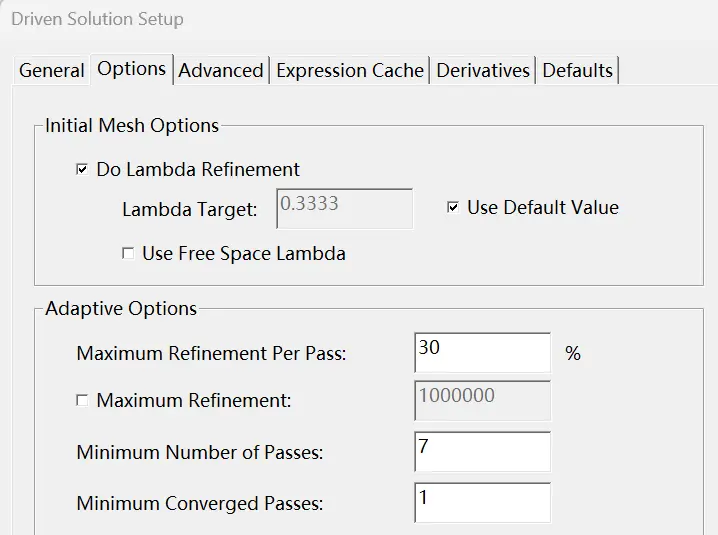Open the Advanced tab
Image resolution: width=718 pixels, height=535 pixels.
221,71
